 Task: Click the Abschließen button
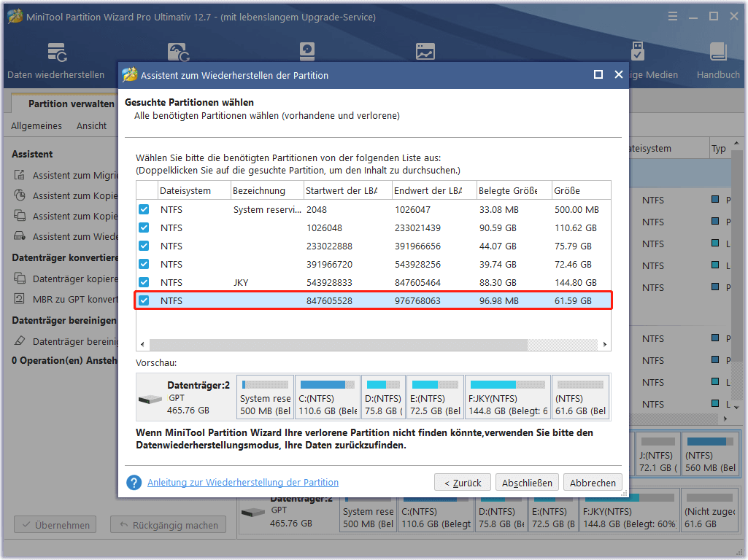coord(527,483)
